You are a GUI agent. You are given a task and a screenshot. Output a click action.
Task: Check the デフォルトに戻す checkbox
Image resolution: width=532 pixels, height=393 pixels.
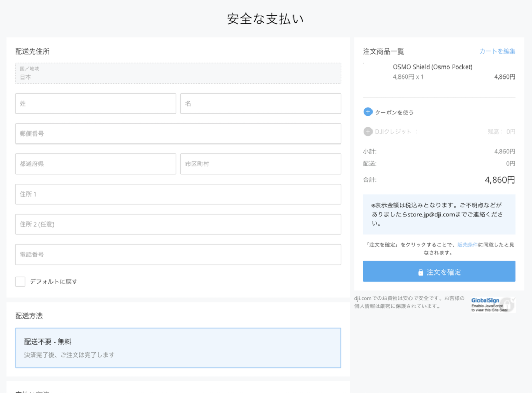(20, 281)
